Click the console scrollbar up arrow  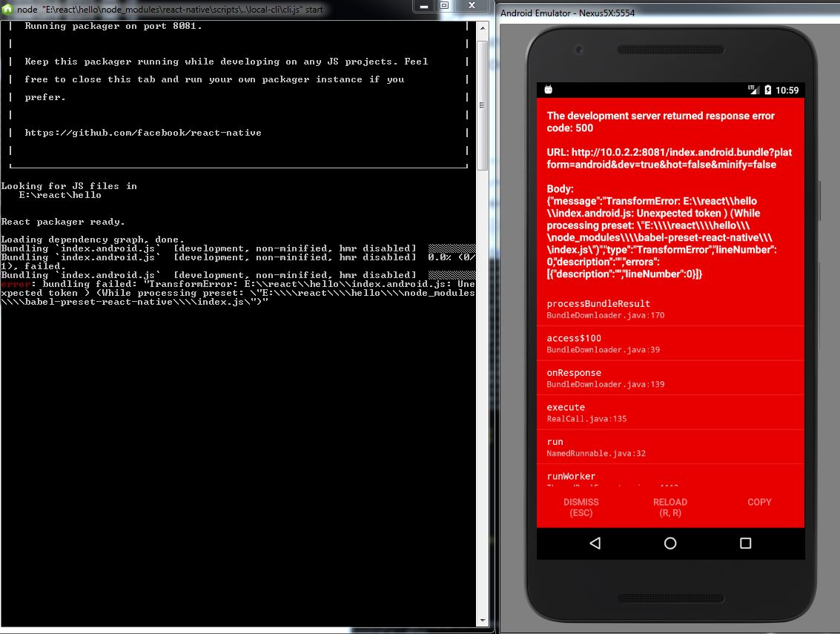482,27
